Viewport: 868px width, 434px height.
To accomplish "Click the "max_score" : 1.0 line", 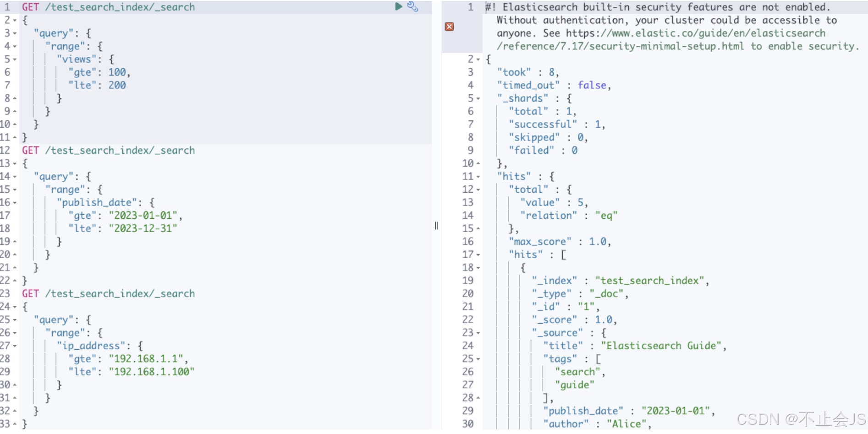I will point(560,242).
